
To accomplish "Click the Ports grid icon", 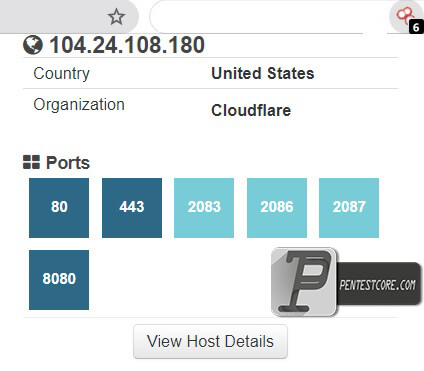I will (31, 162).
